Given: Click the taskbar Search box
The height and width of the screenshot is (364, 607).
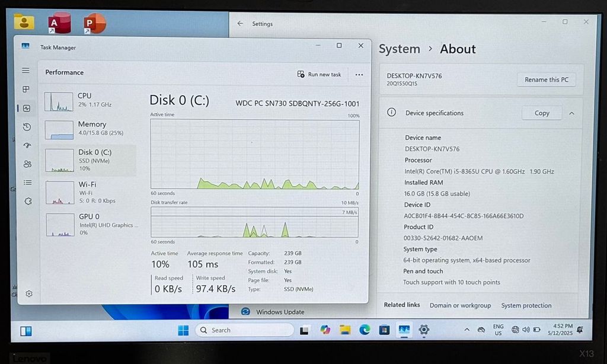Looking at the screenshot, I should click(x=244, y=330).
